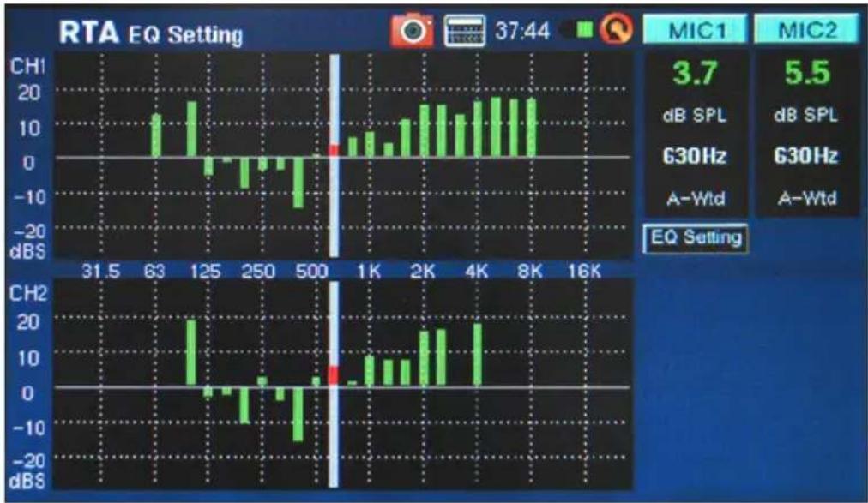The image size is (868, 503).
Task: Tap 630Hz value under MIC2
Action: pos(806,157)
